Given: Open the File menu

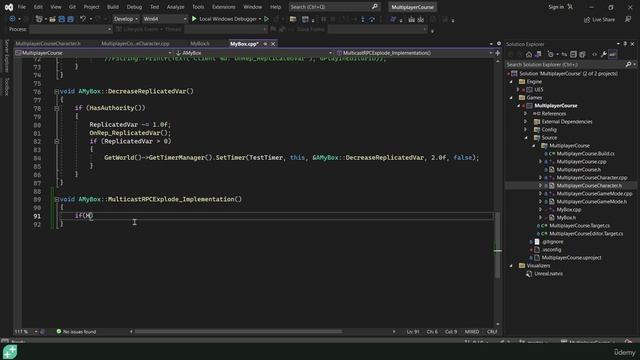Looking at the screenshot, I should coord(22,7).
